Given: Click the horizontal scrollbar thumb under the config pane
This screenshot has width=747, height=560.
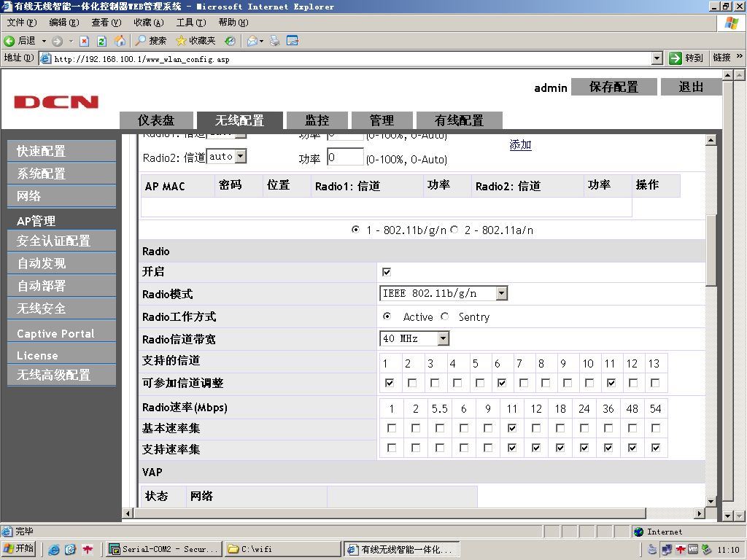Looking at the screenshot, I should tap(390, 513).
